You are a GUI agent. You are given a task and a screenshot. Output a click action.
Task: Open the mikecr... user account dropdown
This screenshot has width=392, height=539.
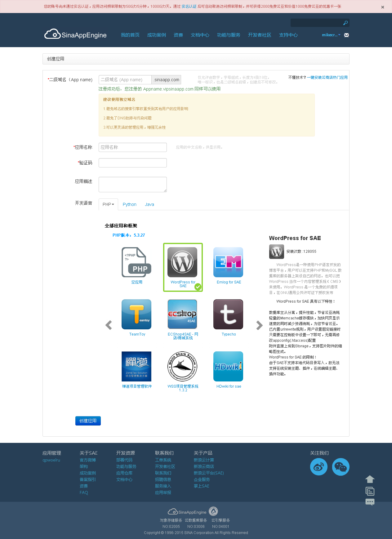click(331, 35)
